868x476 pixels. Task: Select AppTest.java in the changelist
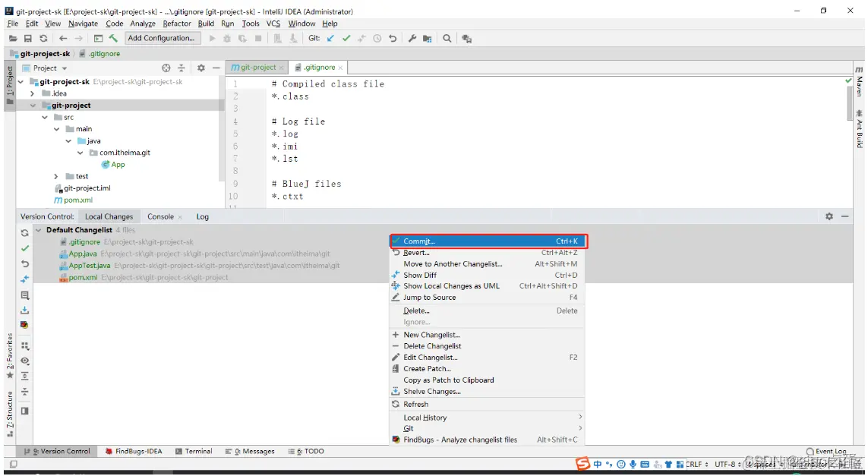pos(89,266)
